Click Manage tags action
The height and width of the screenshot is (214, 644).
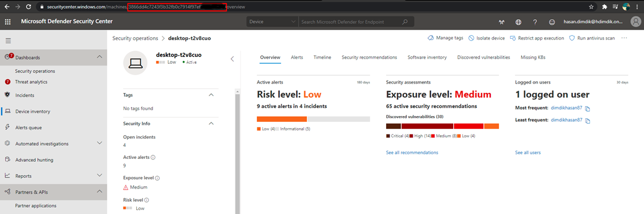[445, 38]
